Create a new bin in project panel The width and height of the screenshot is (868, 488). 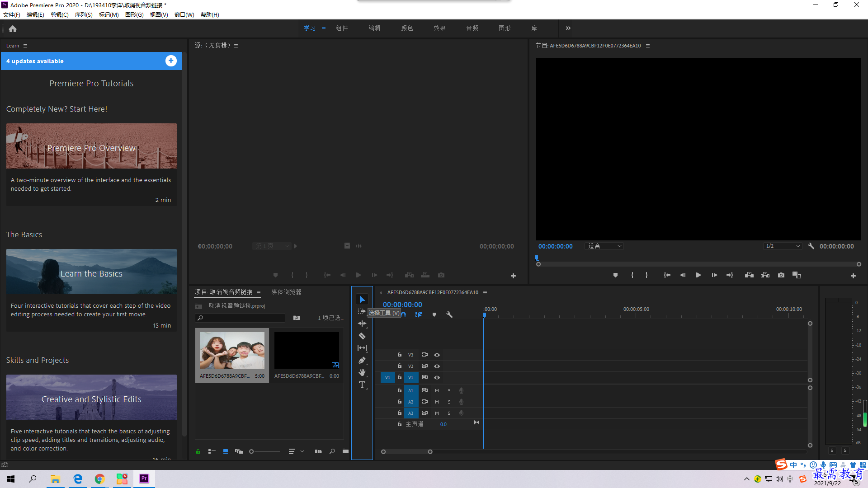345,451
